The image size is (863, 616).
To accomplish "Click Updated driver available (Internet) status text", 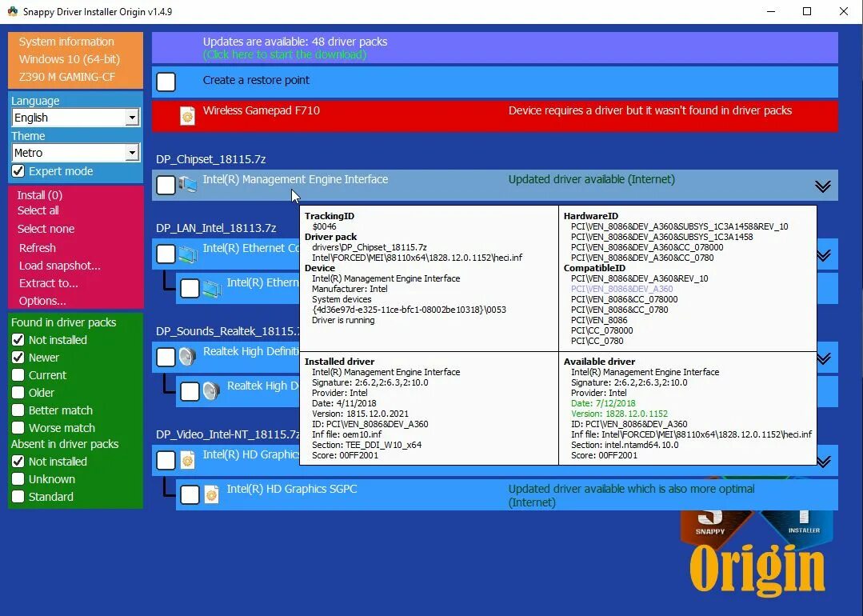I will pos(592,179).
